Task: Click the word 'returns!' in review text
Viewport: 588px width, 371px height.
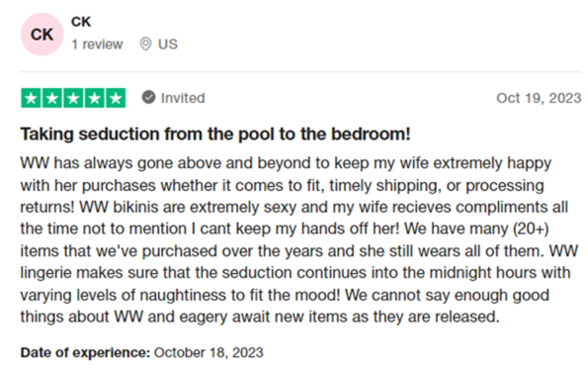Action: [x=47, y=208]
